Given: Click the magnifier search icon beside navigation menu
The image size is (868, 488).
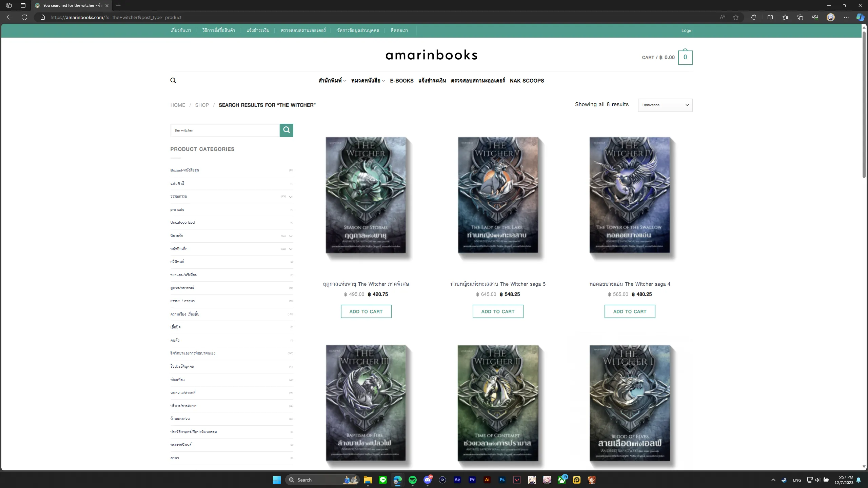Looking at the screenshot, I should click(173, 80).
